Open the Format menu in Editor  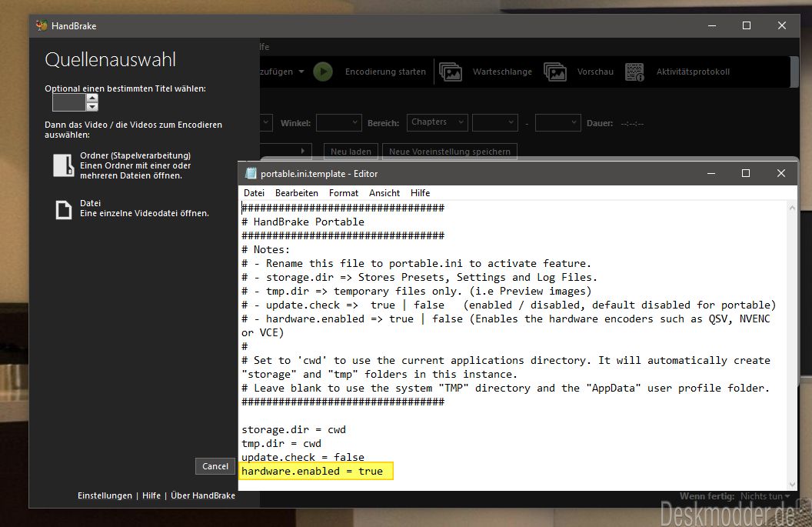(344, 193)
